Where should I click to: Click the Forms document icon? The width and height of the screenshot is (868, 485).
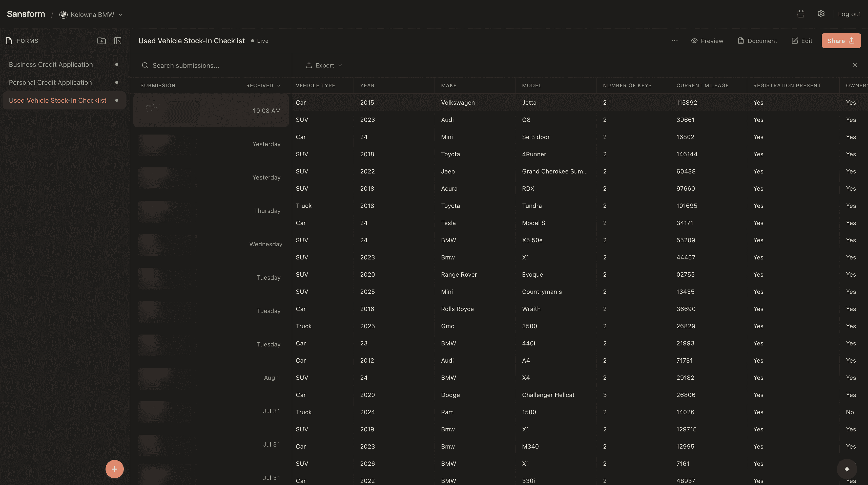[9, 41]
